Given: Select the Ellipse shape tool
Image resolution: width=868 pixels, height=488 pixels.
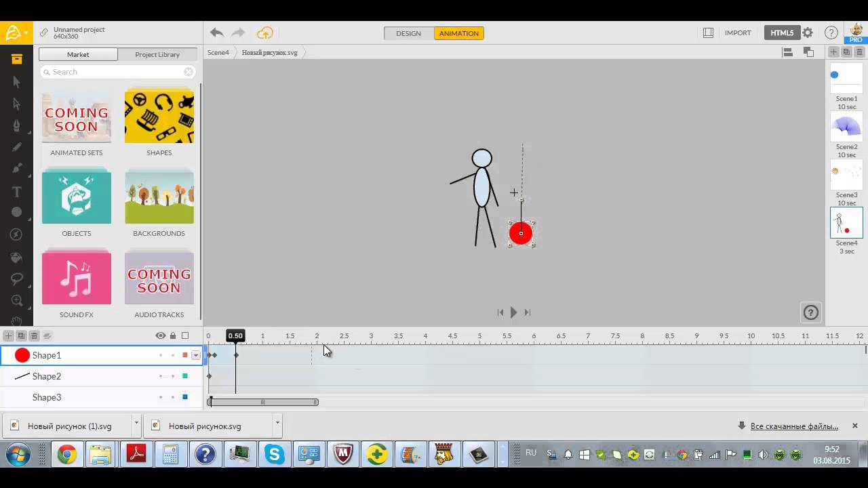Looking at the screenshot, I should [x=16, y=213].
